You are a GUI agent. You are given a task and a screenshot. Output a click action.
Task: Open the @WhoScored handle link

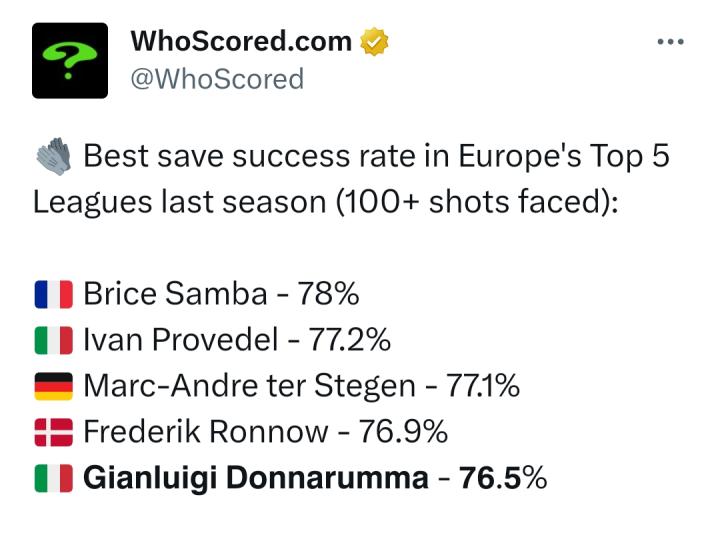(217, 78)
